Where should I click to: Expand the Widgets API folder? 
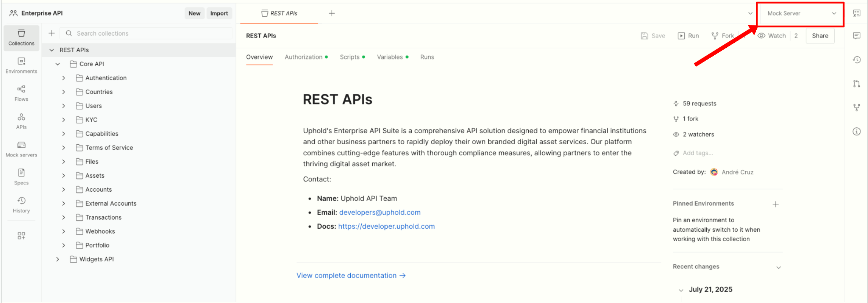[x=58, y=259]
